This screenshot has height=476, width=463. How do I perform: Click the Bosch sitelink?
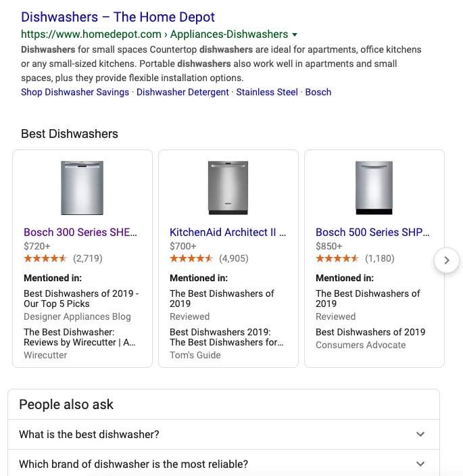point(318,92)
